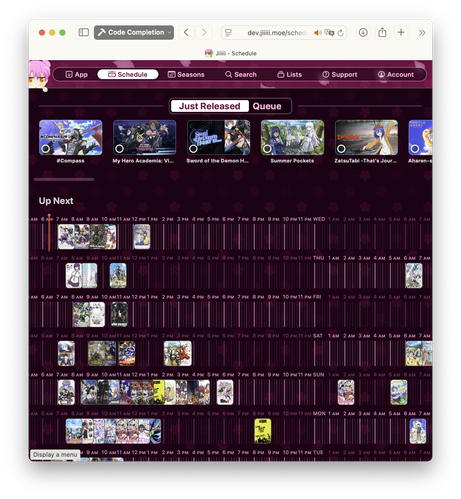Go to the Seasons page
Image resolution: width=461 pixels, height=499 pixels.
tap(186, 74)
